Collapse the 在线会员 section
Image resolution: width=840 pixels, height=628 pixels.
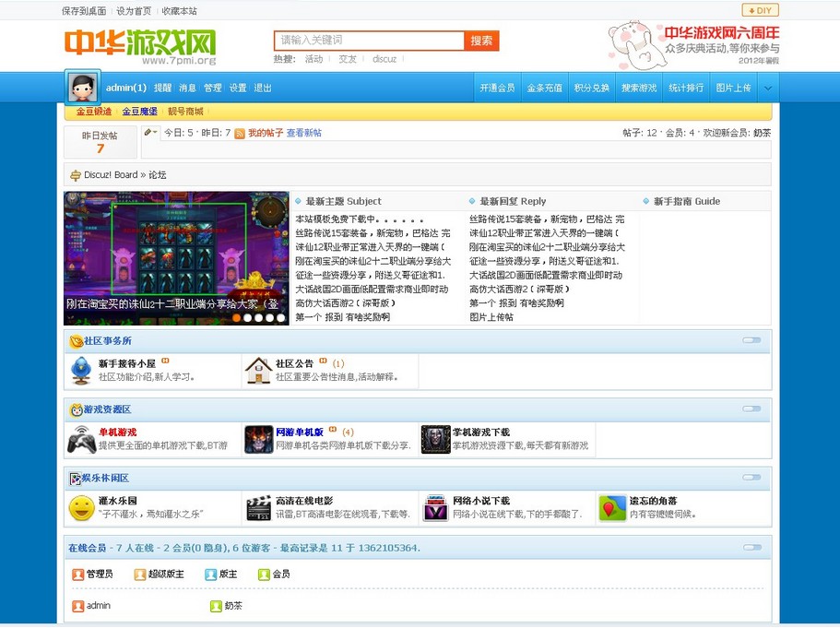pyautogui.click(x=751, y=547)
